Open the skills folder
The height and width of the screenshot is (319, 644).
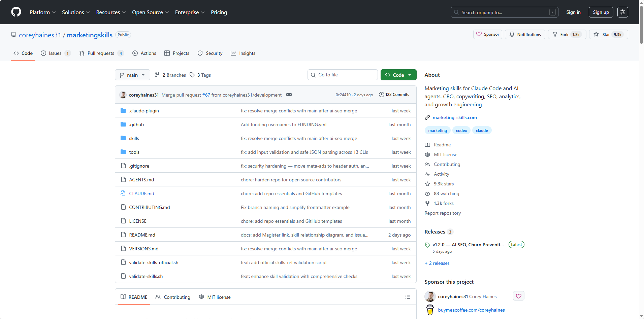coord(134,138)
